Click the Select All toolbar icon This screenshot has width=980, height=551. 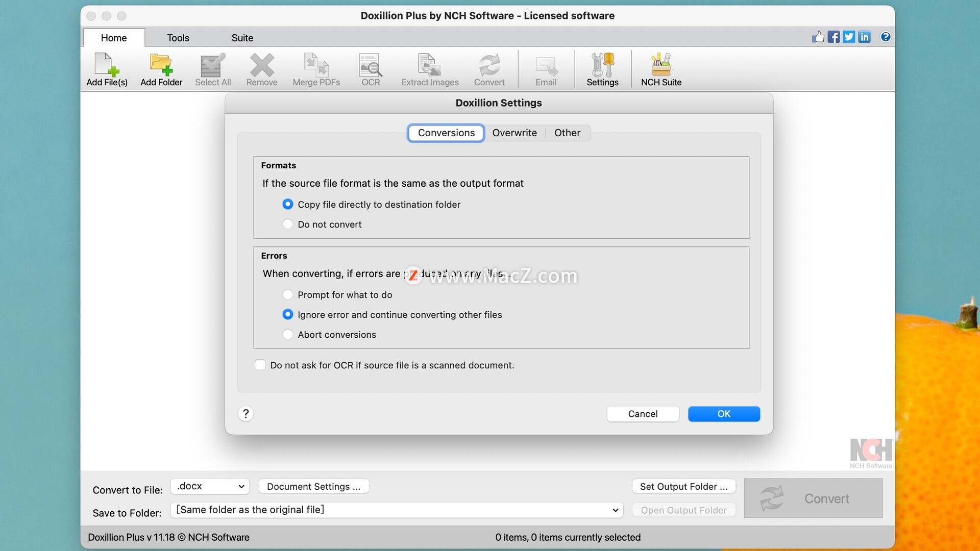[x=213, y=69]
